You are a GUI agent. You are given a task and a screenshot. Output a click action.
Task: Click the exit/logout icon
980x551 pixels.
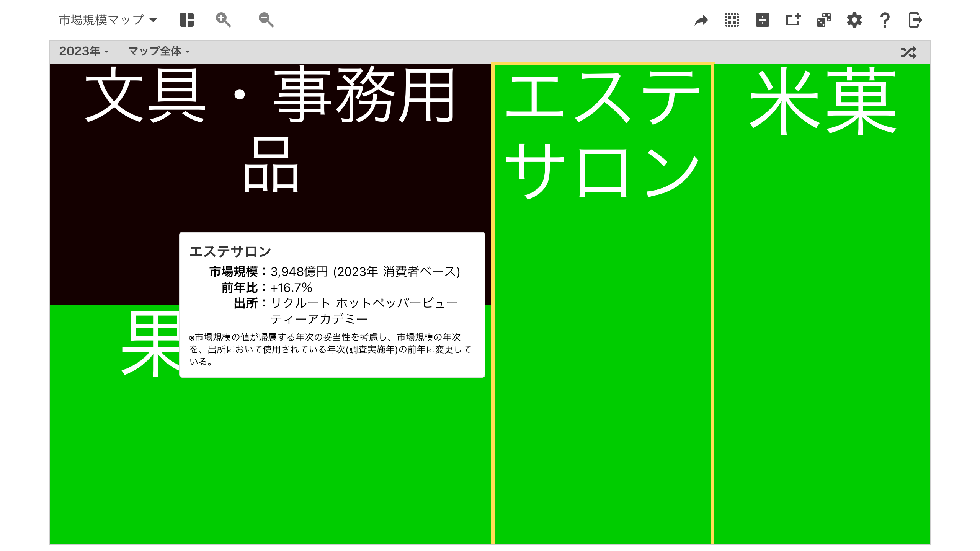[x=915, y=20]
